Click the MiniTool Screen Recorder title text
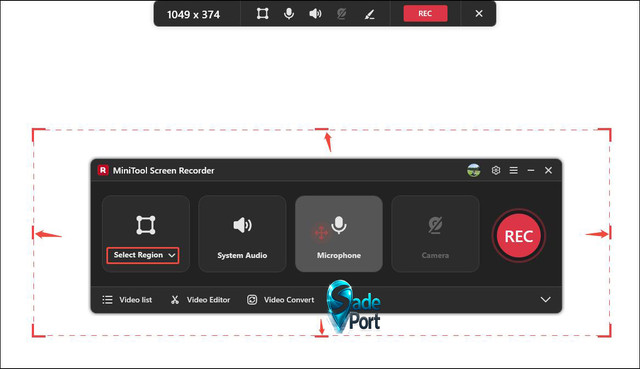640x369 pixels. click(x=164, y=171)
